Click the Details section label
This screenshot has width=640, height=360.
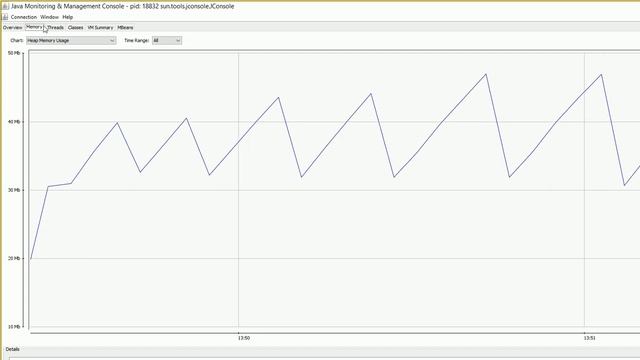13,349
